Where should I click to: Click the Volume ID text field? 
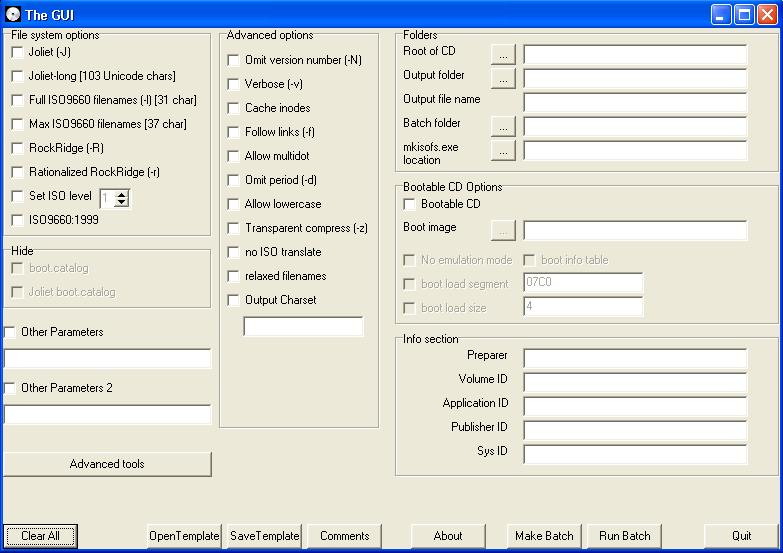634,381
